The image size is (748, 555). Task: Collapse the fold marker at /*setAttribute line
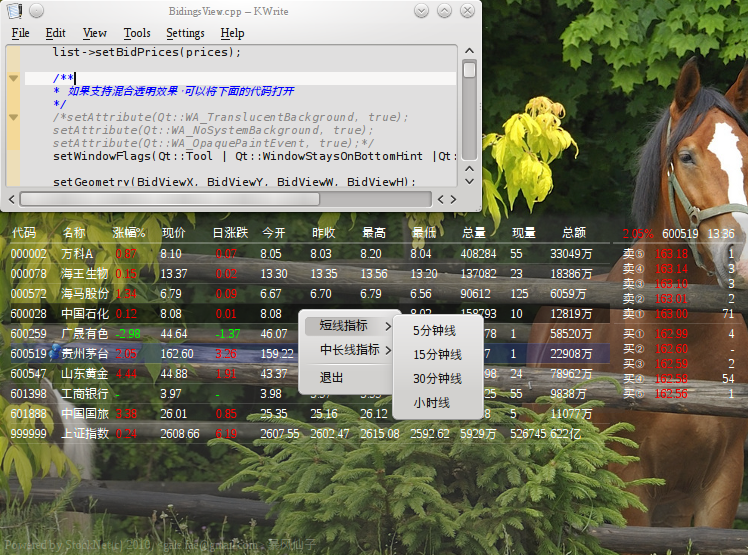(x=13, y=117)
